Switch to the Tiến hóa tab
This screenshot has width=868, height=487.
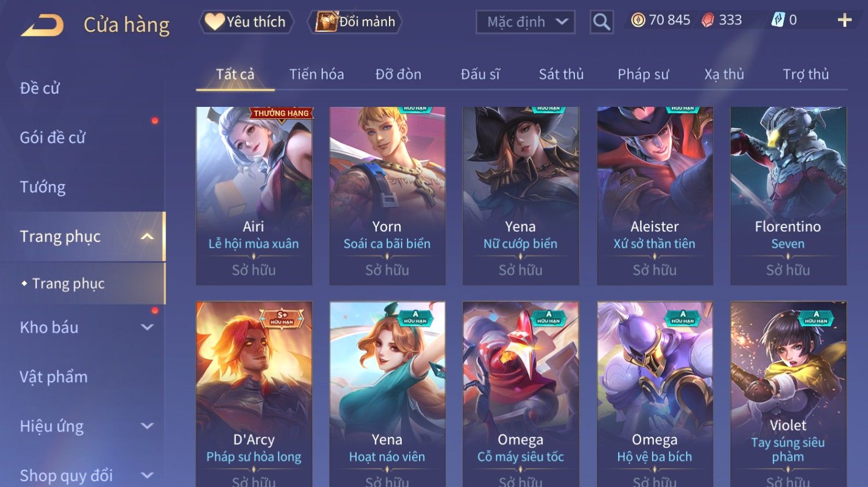click(x=316, y=74)
